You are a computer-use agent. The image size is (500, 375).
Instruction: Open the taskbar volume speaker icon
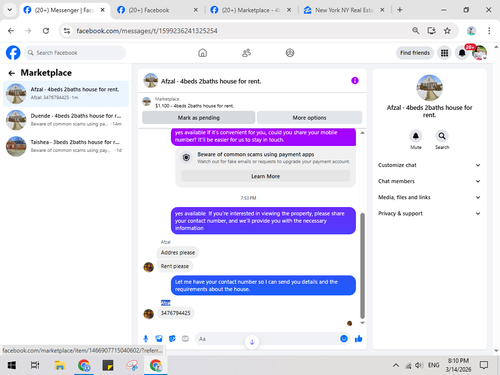click(419, 365)
